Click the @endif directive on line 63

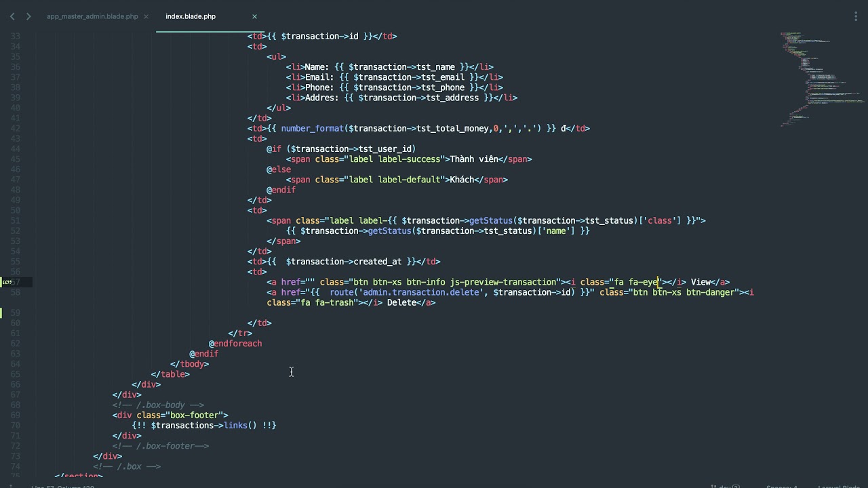[x=204, y=354]
